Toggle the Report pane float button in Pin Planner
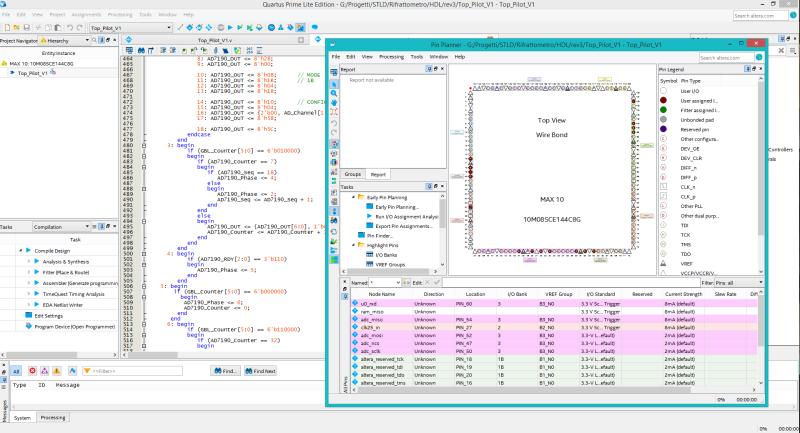800x433 pixels. tap(436, 69)
